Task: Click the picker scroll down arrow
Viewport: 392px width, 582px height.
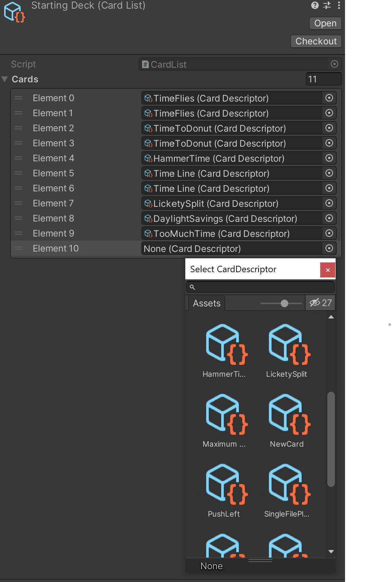Action: pos(331,552)
